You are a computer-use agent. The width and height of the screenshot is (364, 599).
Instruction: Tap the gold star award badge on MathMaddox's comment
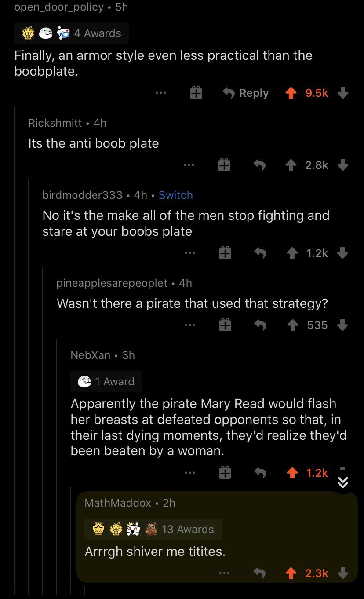(98, 529)
